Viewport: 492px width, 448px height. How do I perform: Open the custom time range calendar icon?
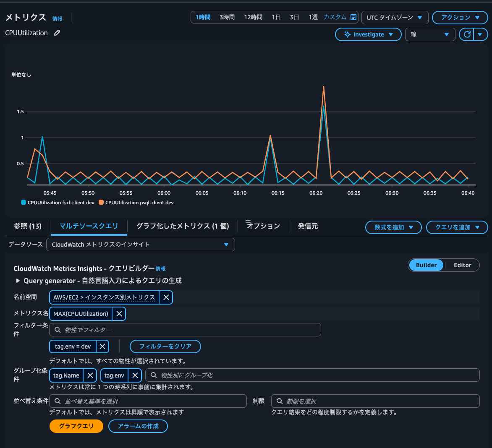click(353, 17)
